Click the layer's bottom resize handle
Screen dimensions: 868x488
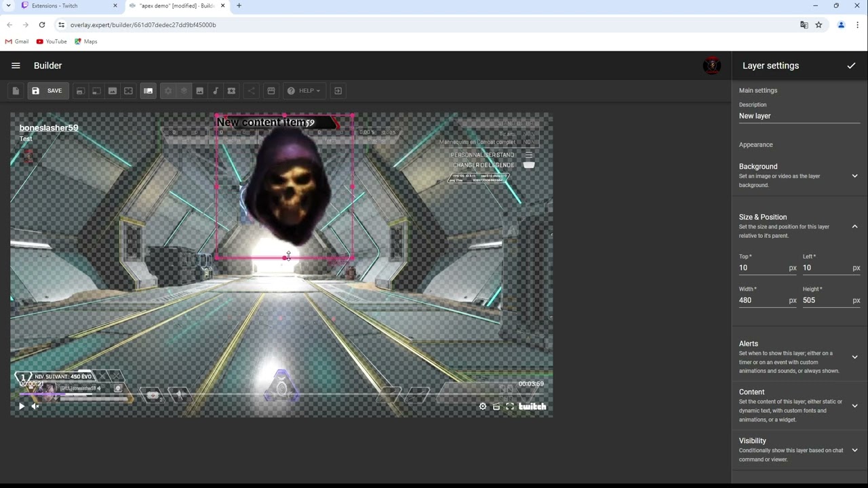click(285, 258)
